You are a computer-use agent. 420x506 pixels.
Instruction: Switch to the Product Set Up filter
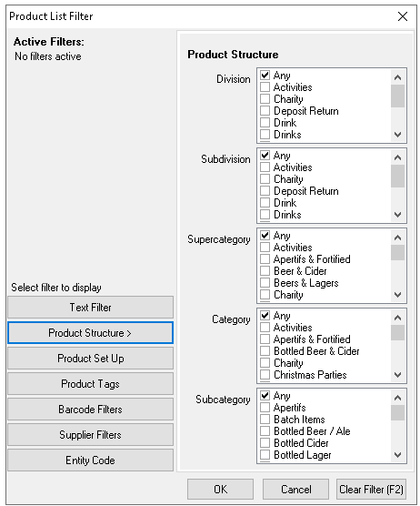click(x=90, y=359)
